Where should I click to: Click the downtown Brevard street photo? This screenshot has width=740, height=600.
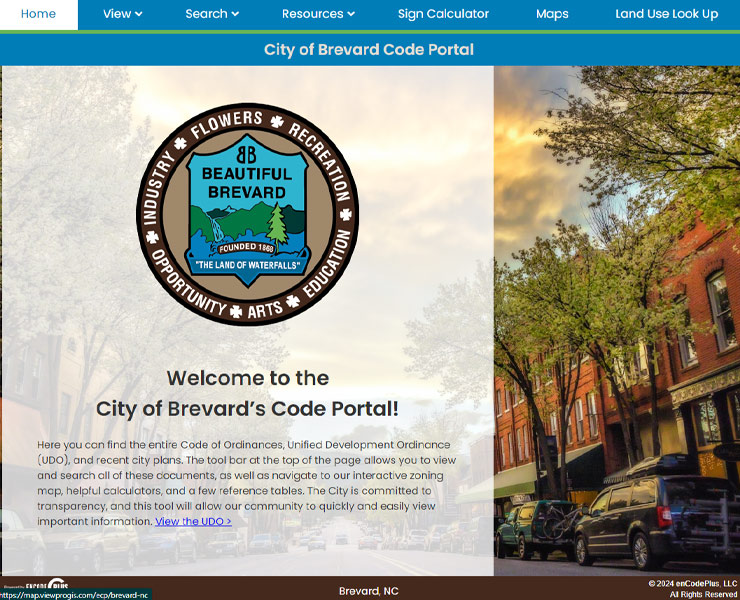click(x=616, y=321)
